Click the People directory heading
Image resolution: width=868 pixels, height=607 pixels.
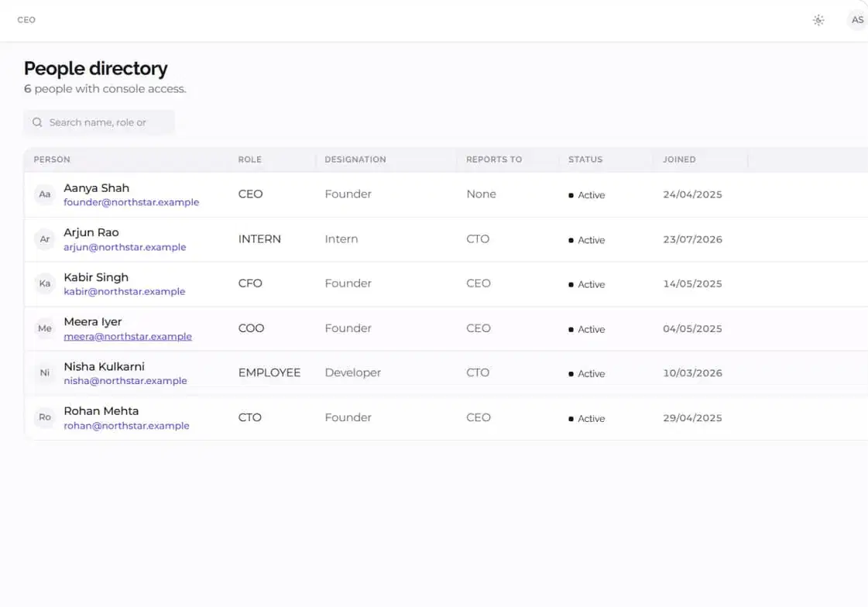96,69
